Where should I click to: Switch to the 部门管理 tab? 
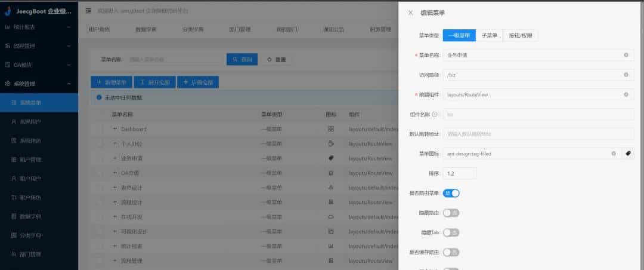point(240,30)
